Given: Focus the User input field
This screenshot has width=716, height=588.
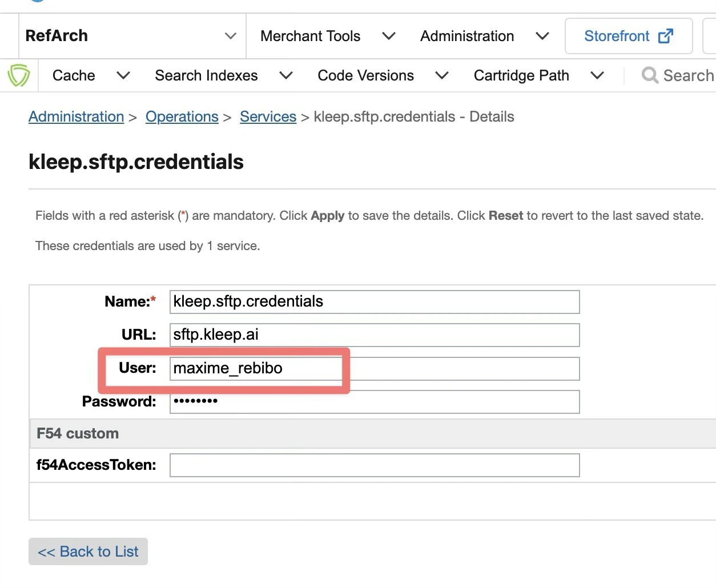Looking at the screenshot, I should pos(375,368).
